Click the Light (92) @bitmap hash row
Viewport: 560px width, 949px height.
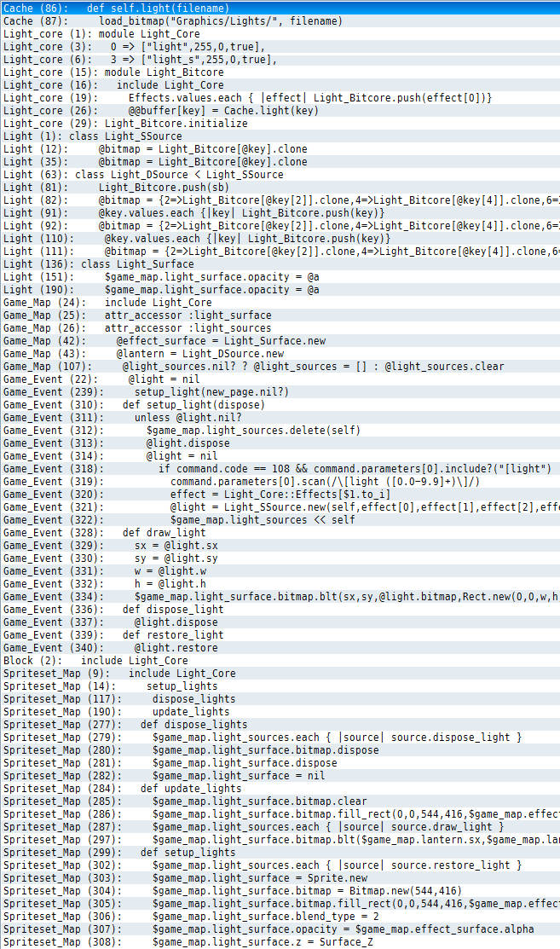point(280,226)
